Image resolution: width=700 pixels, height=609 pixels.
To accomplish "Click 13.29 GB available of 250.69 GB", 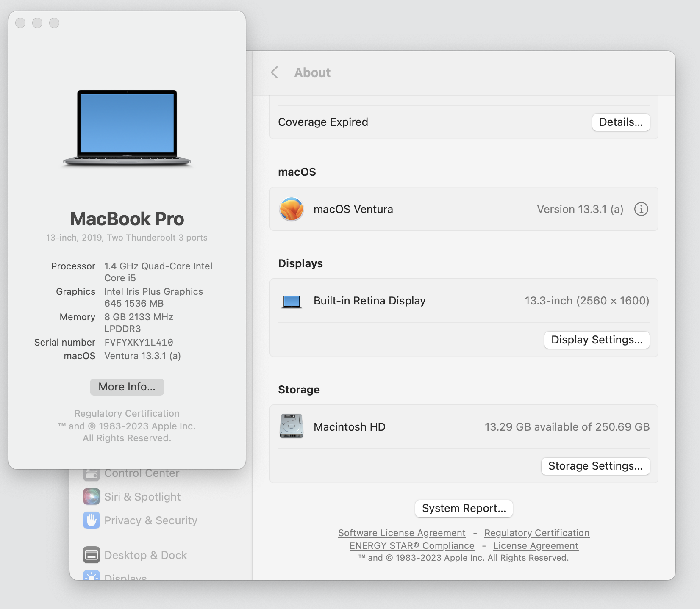I will [567, 427].
